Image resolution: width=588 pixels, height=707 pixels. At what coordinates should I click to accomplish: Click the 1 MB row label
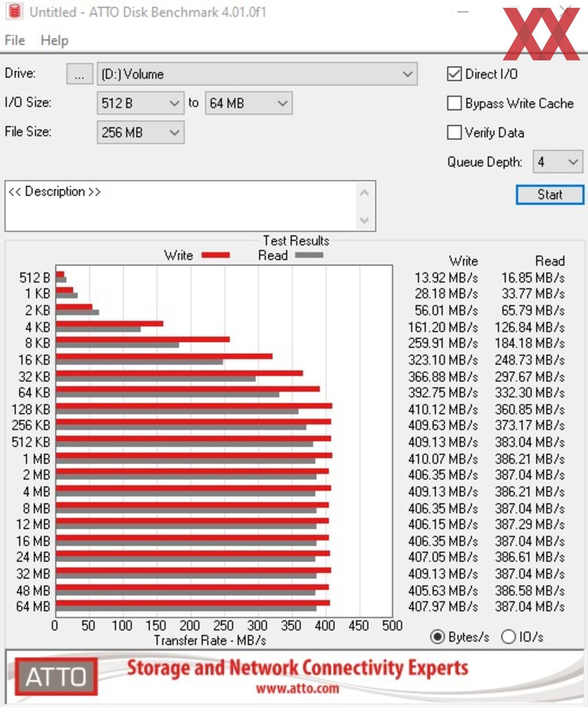pyautogui.click(x=36, y=459)
